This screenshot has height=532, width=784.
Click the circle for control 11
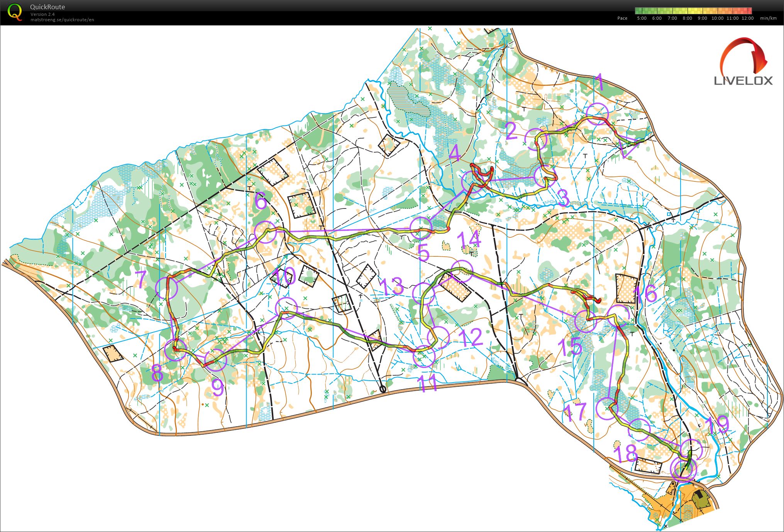pos(424,357)
